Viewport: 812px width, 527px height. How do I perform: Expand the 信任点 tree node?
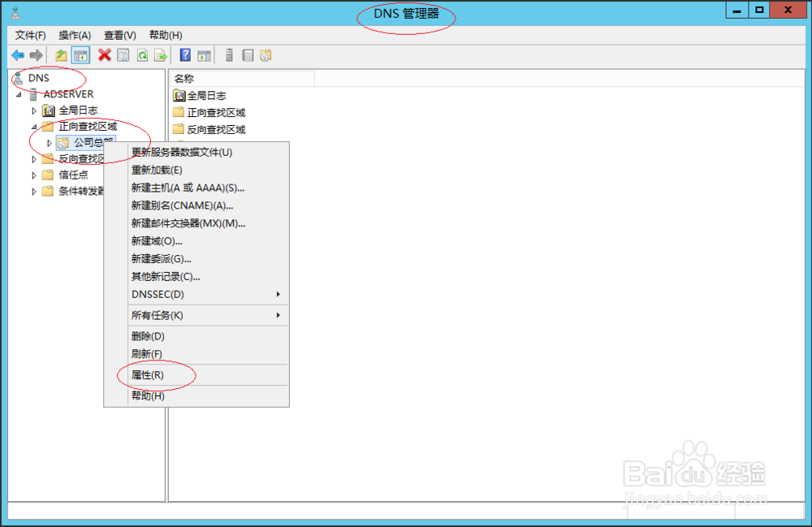click(x=33, y=175)
